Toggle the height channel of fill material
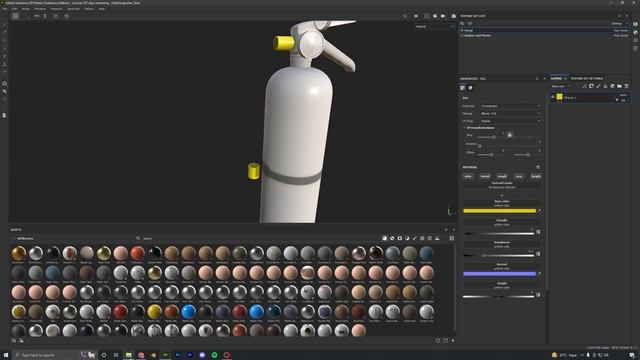The height and width of the screenshot is (360, 640). 536,176
